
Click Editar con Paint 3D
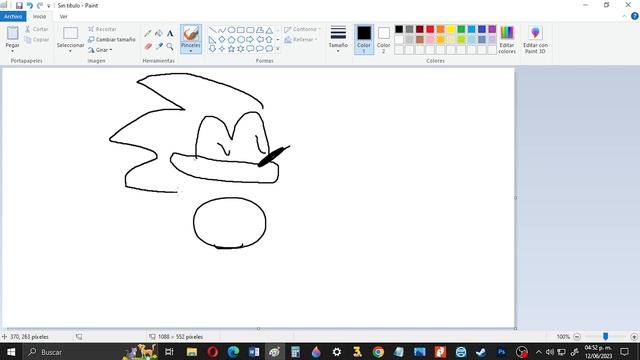(535, 40)
